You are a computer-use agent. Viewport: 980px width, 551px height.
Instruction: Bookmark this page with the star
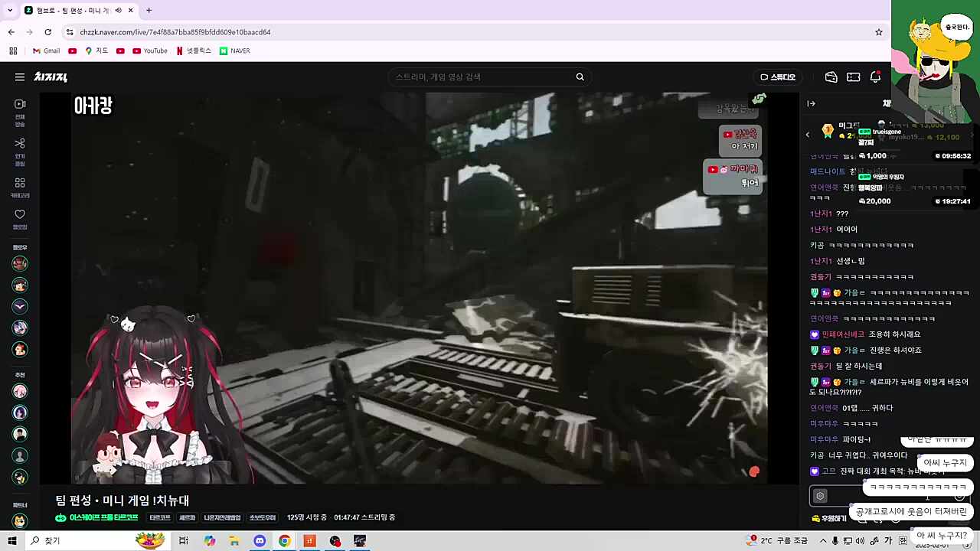coord(879,32)
